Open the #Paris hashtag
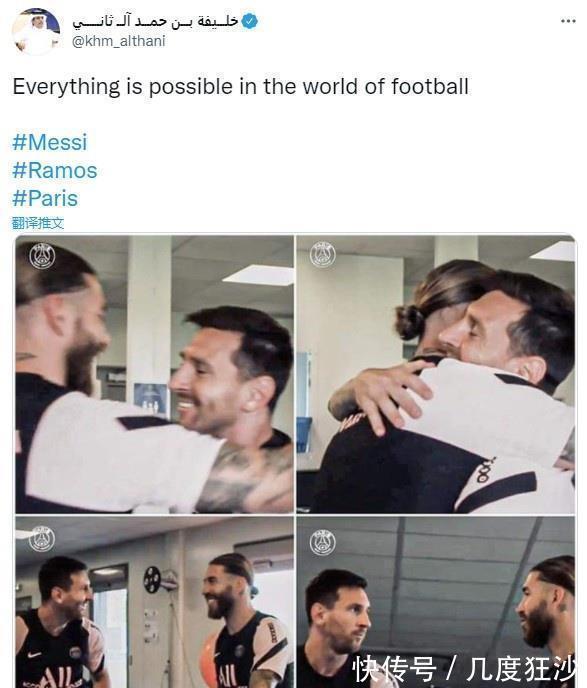587x688 pixels. coord(45,198)
